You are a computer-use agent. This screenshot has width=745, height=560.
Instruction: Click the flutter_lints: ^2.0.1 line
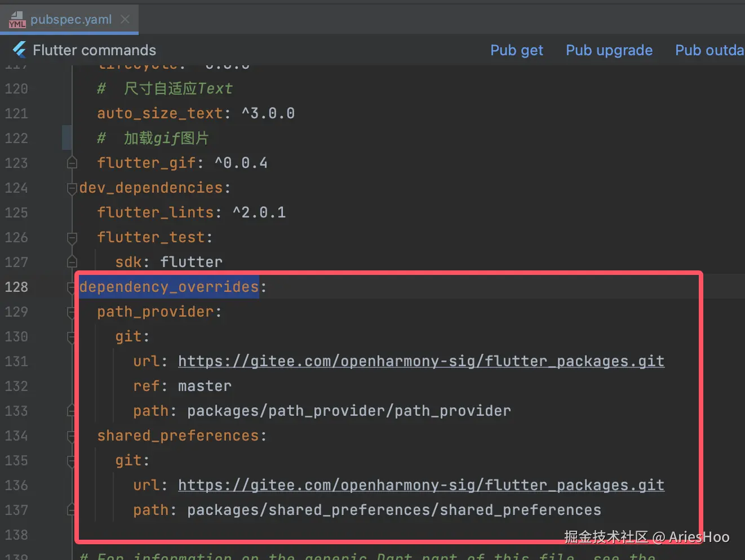[191, 212]
